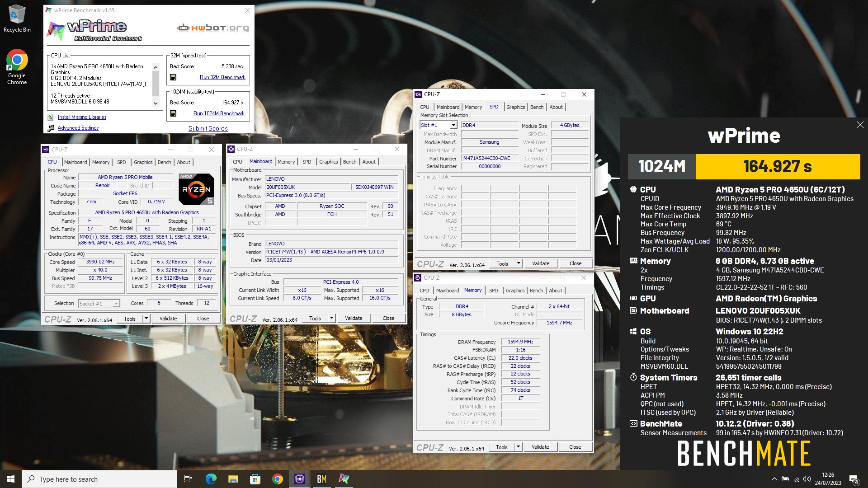The image size is (868, 488).
Task: Click Submit Scores link
Action: (208, 129)
